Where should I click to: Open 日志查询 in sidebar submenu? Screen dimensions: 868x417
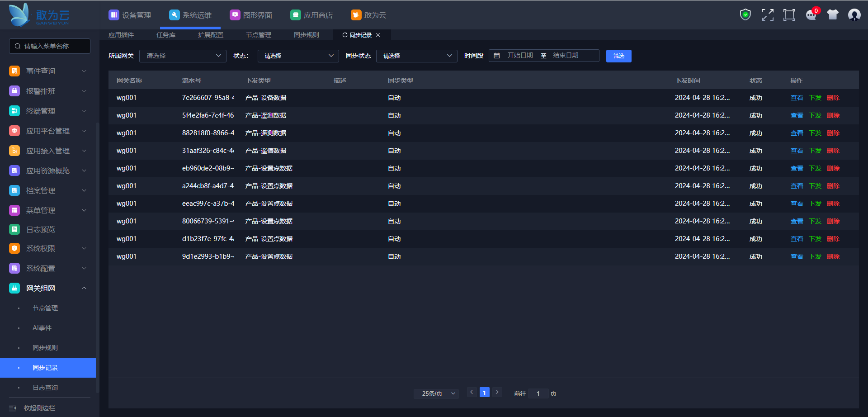45,388
